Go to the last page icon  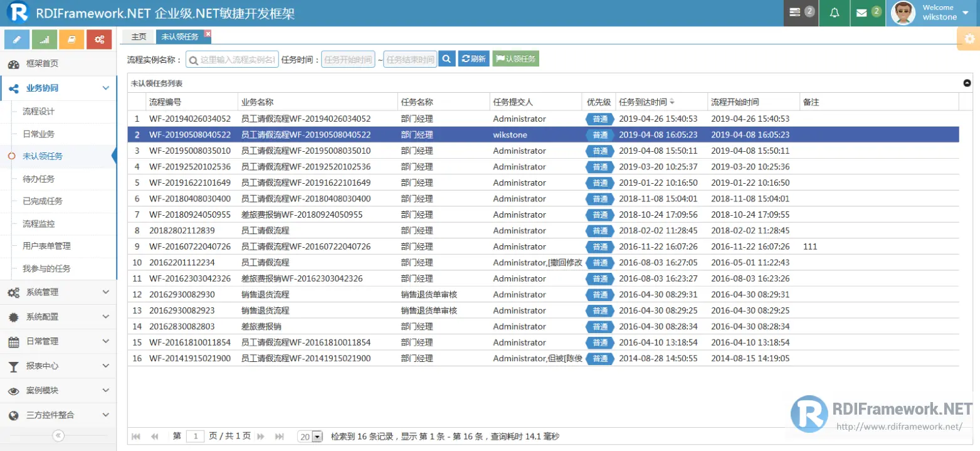(x=280, y=437)
